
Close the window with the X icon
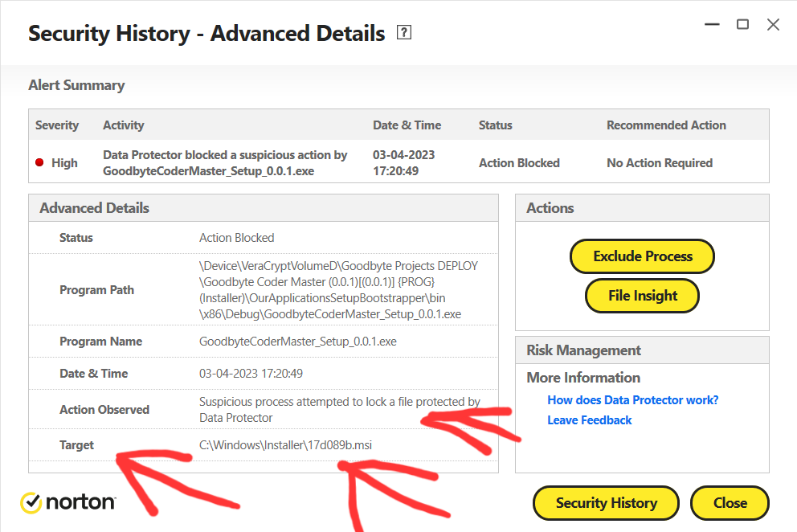pyautogui.click(x=773, y=24)
